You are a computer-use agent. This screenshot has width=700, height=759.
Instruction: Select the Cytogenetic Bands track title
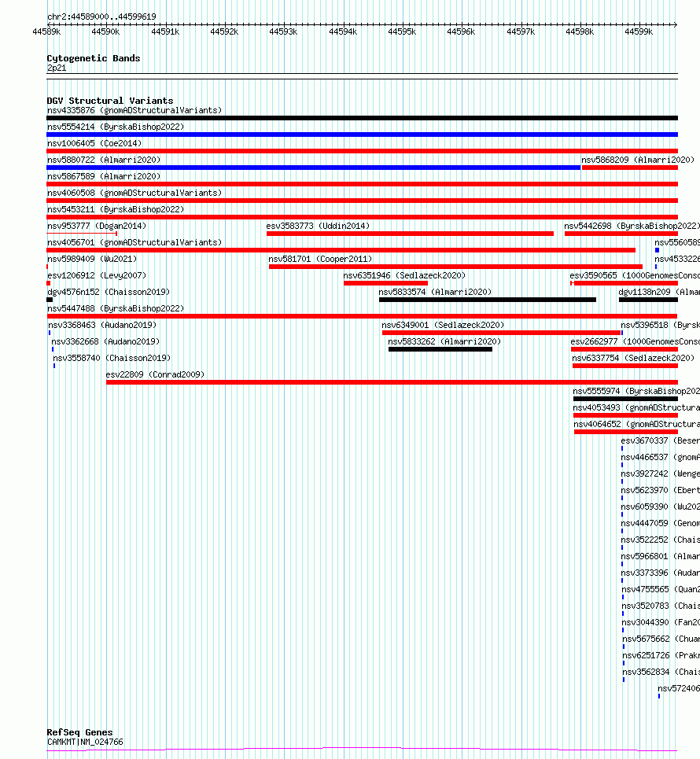[94, 58]
